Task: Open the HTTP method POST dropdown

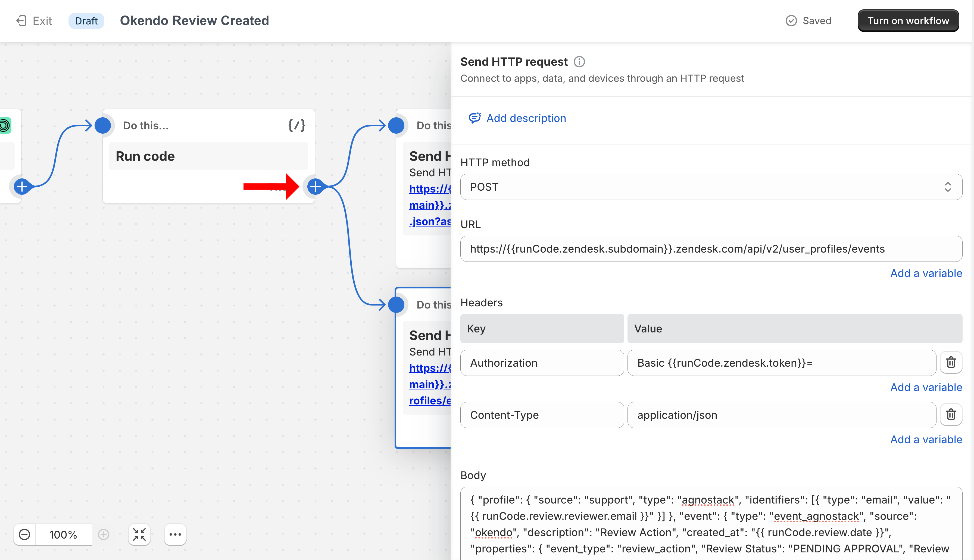Action: [711, 187]
